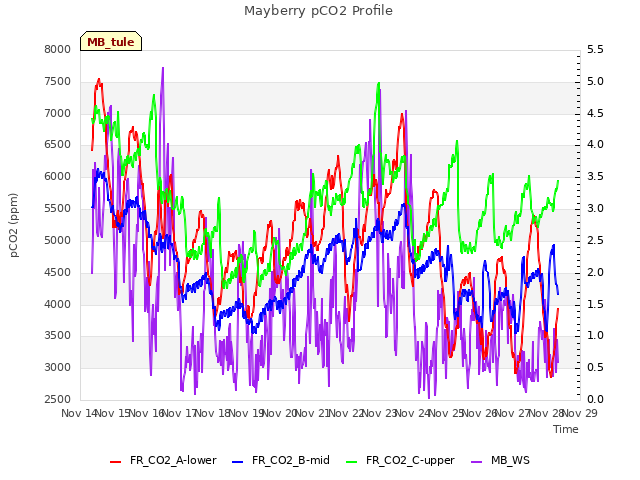The image size is (640, 480).
Task: Click the Nov 23 date tick label
Action: tap(380, 413)
